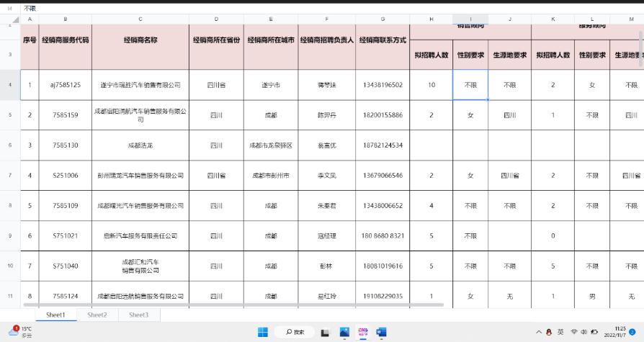Click the taskbar search box
The width and height of the screenshot is (644, 342).
295,332
